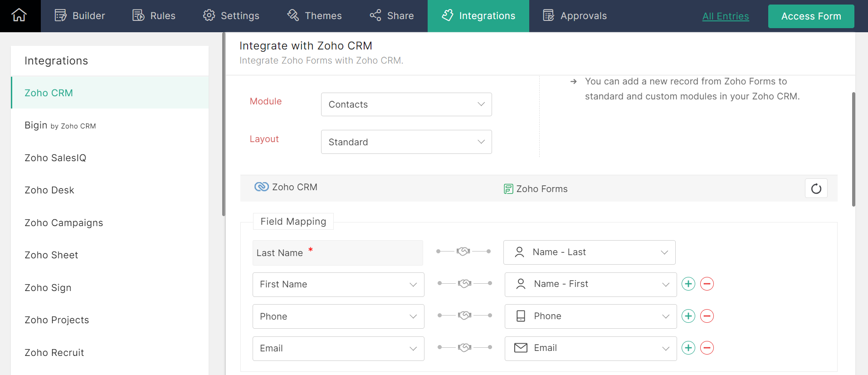Screen dimensions: 868x375
Task: Open the Approvals tab
Action: pyautogui.click(x=575, y=16)
